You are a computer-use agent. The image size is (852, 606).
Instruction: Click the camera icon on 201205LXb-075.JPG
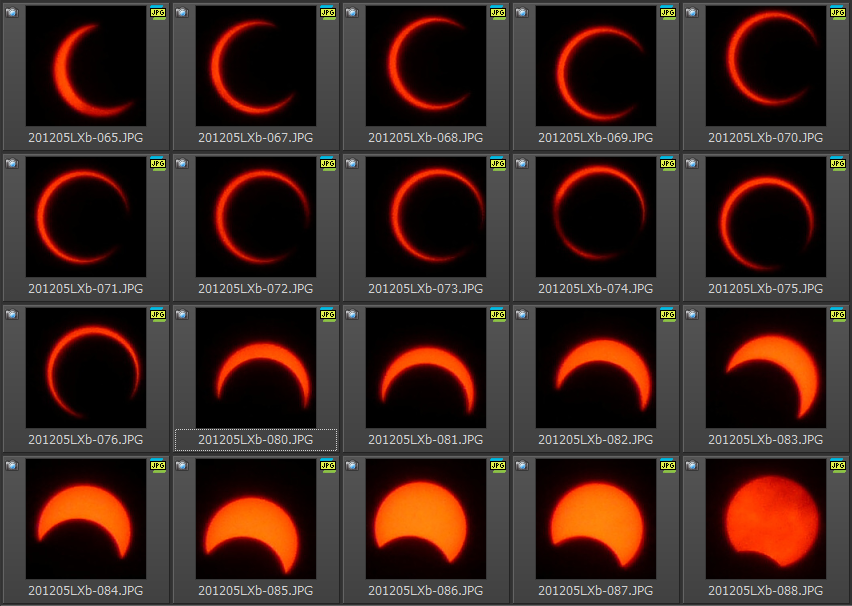(692, 163)
